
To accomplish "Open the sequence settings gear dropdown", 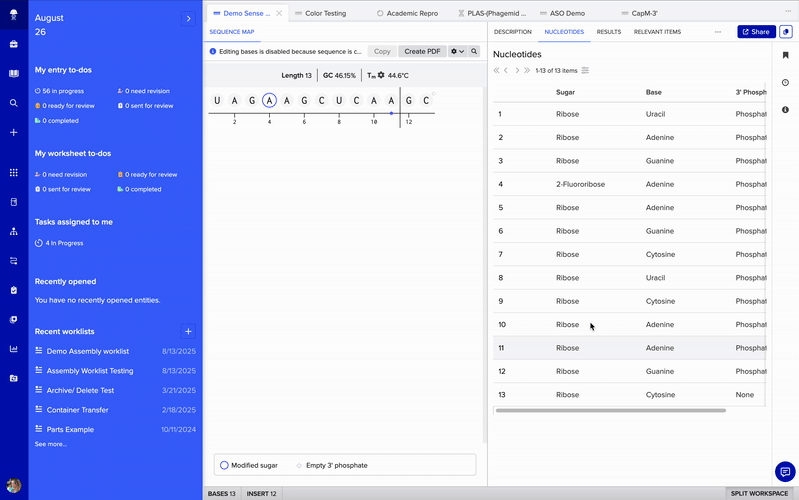I will tap(458, 51).
